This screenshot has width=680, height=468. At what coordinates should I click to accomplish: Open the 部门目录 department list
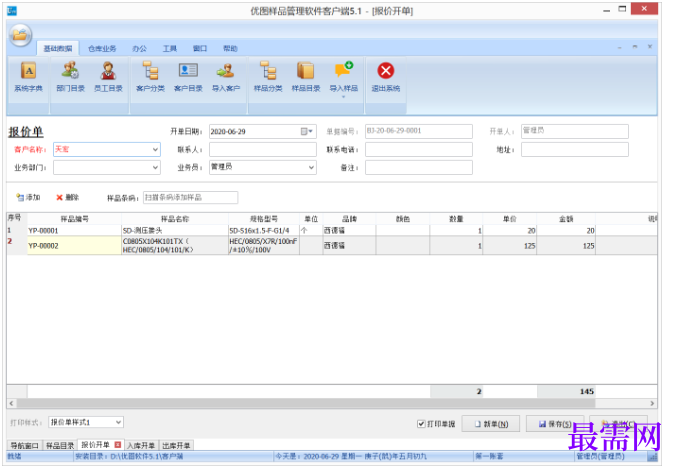pos(70,77)
